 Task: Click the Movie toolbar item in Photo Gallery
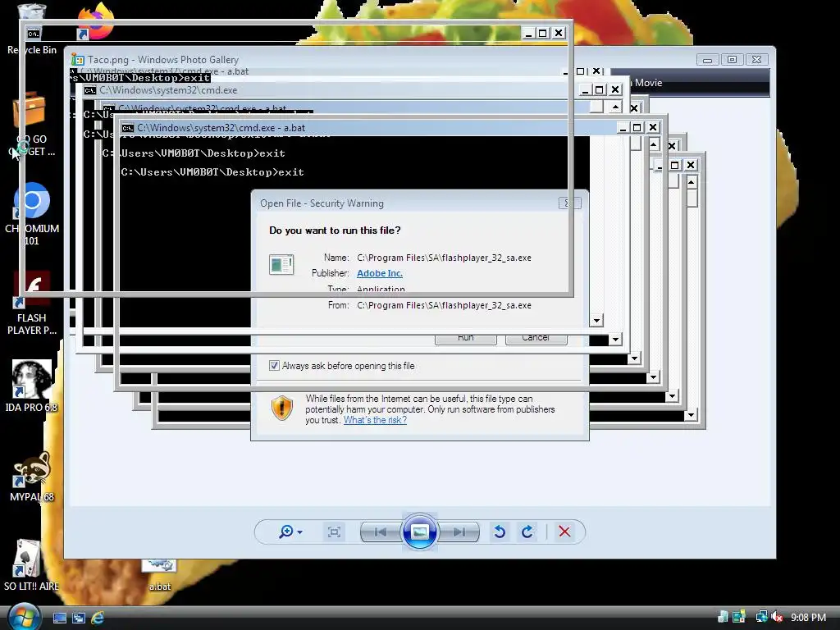[x=648, y=83]
